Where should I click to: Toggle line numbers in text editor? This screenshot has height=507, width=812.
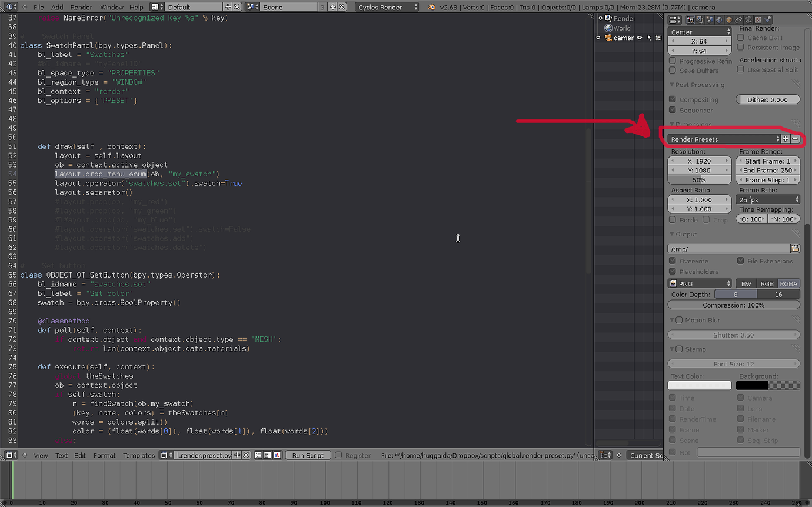coord(258,455)
